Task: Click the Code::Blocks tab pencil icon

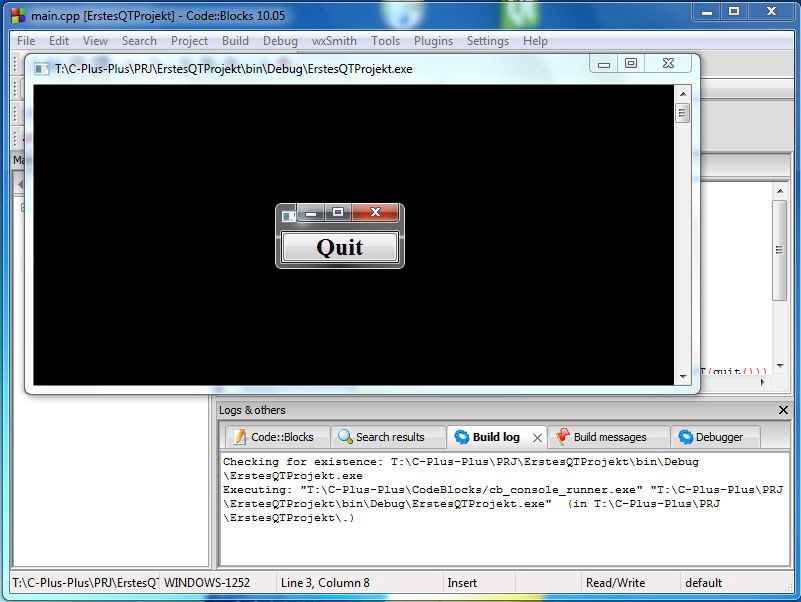Action: click(x=239, y=437)
